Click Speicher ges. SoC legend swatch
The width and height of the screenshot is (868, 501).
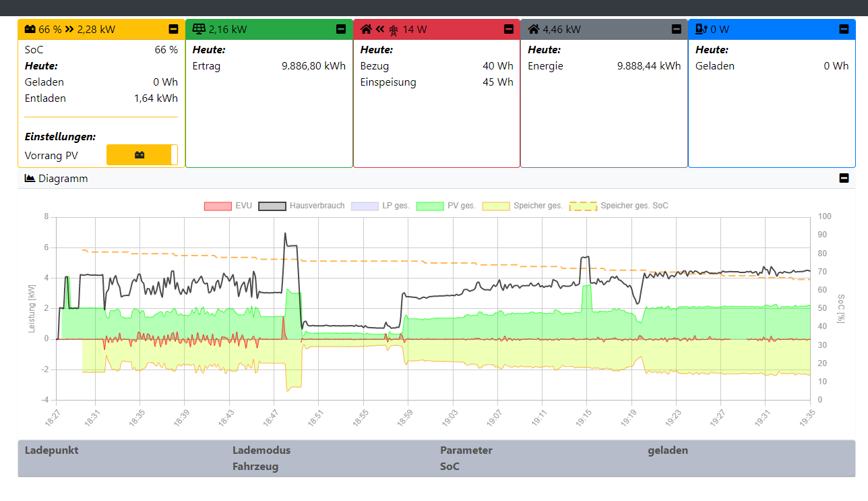(583, 206)
